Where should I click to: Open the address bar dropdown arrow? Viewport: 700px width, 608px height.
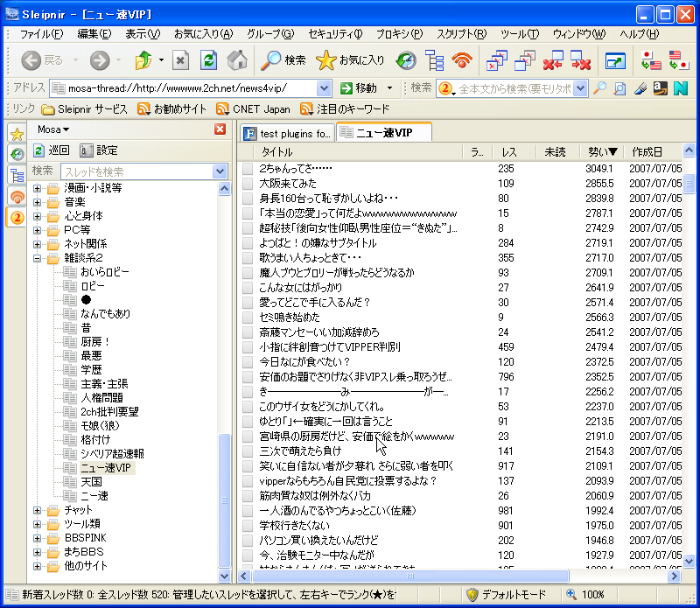[324, 88]
